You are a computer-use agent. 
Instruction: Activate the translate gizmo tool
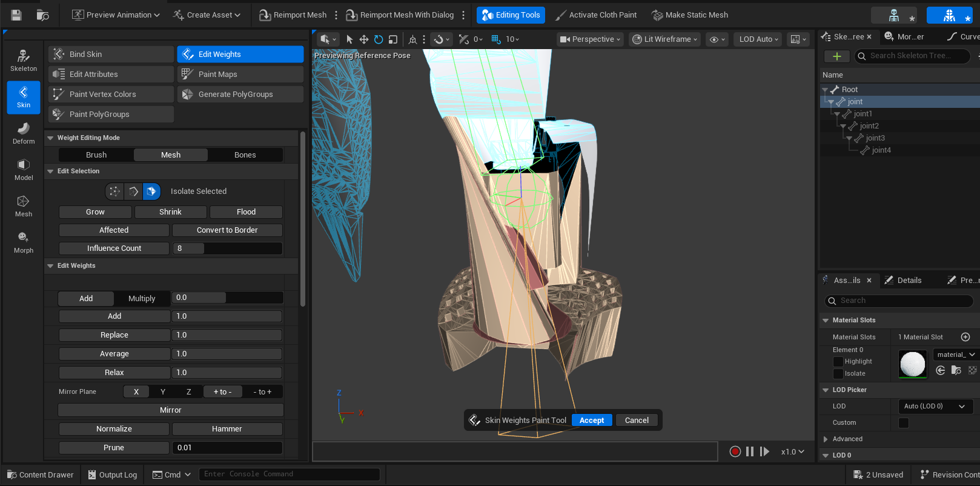tap(364, 39)
